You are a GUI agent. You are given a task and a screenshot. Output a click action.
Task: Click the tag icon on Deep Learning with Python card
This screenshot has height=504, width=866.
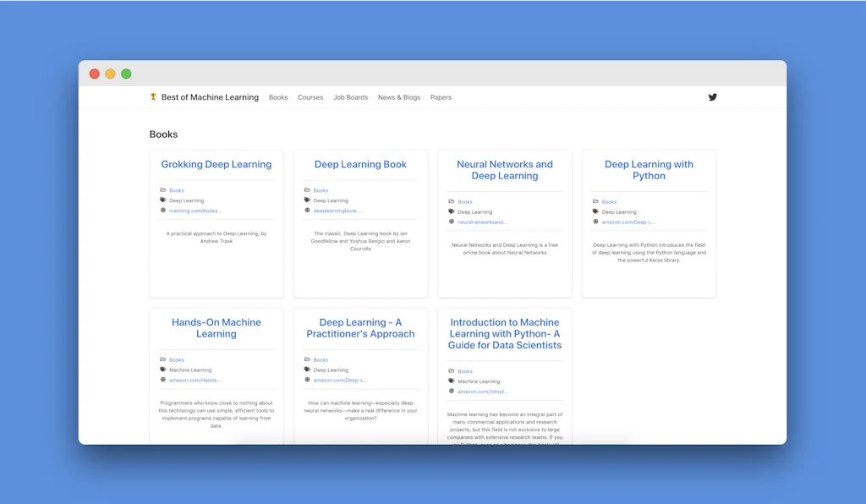(597, 212)
